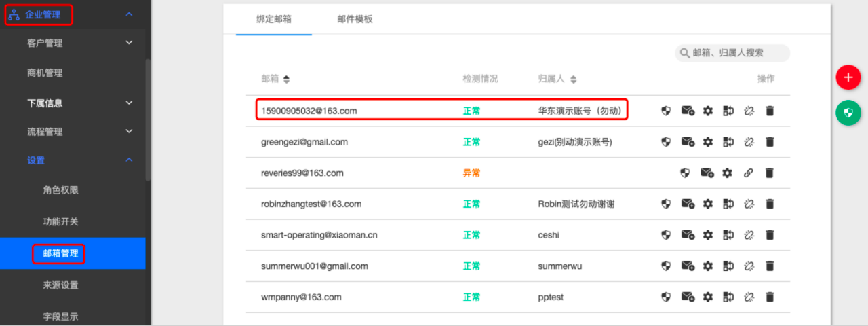Switch to the 邮件模板 tab

[355, 19]
